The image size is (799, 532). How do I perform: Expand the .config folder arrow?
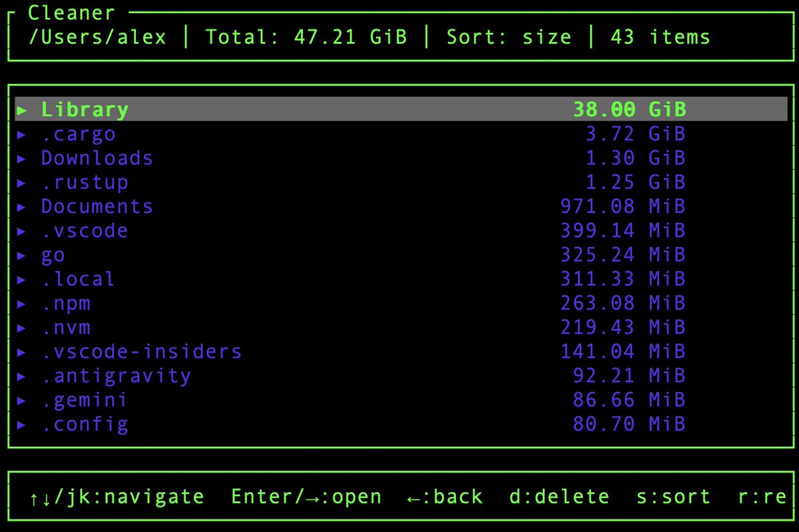coord(22,424)
